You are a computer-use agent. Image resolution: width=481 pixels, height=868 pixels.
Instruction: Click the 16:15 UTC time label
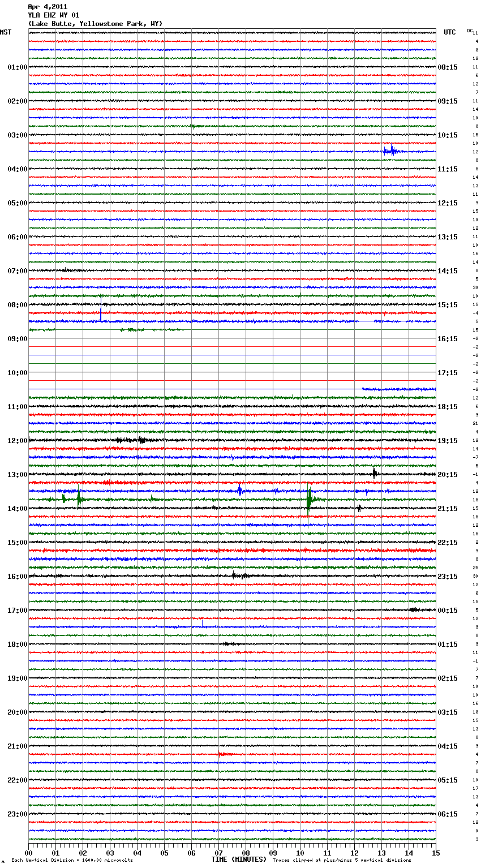[448, 339]
